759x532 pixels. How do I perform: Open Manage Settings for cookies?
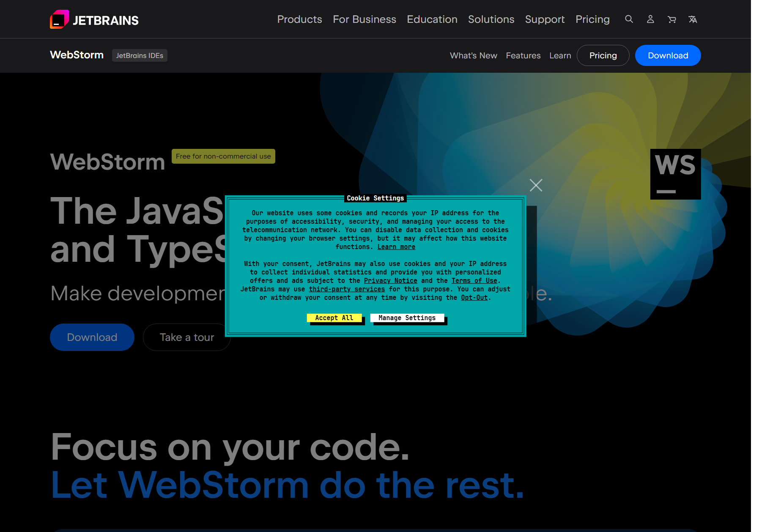tap(407, 318)
